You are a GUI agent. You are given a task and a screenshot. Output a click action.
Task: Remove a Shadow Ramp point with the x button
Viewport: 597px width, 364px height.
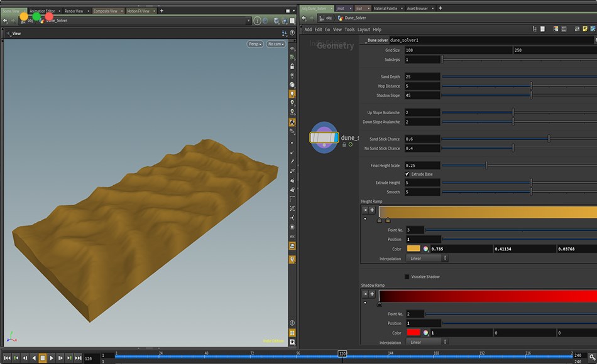coord(365,294)
